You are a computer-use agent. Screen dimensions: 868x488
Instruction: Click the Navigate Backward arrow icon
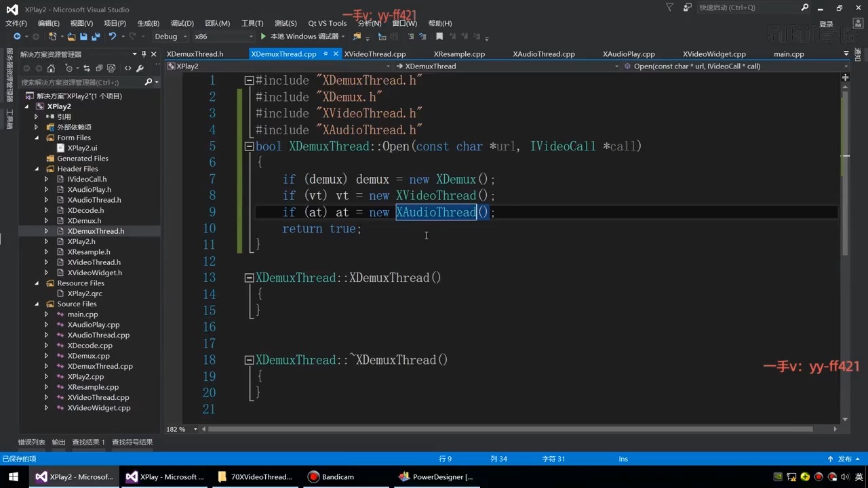(18, 37)
